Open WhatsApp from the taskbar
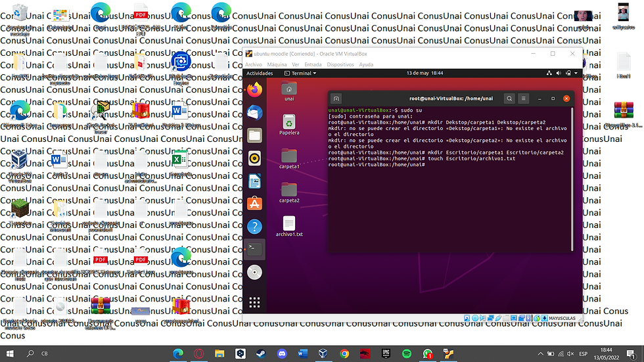 (x=428, y=353)
